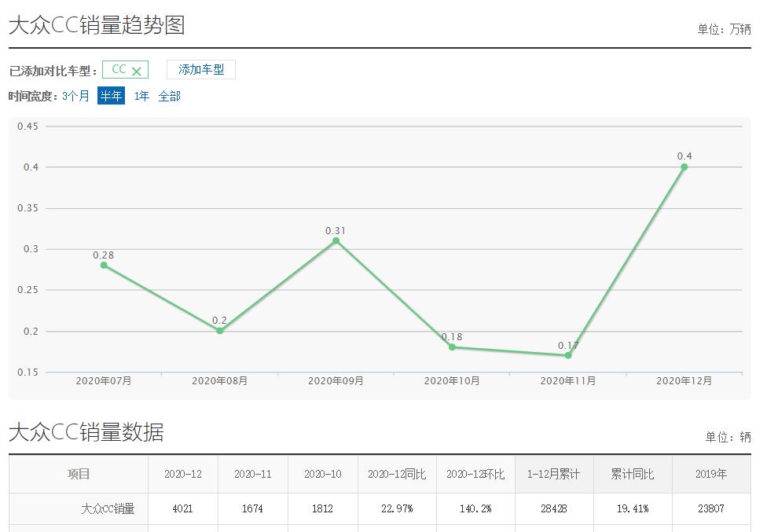
Task: Switch time range to 1年
Action: click(x=141, y=96)
